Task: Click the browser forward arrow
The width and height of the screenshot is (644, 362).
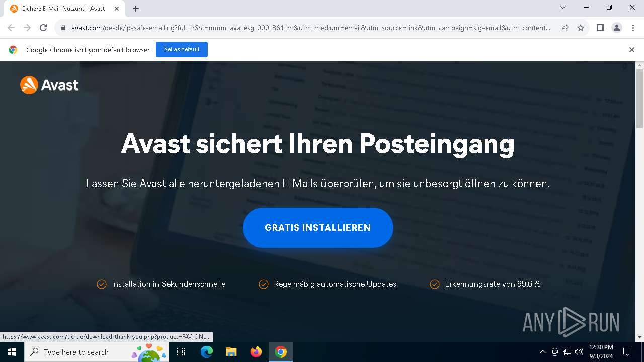Action: click(27, 28)
